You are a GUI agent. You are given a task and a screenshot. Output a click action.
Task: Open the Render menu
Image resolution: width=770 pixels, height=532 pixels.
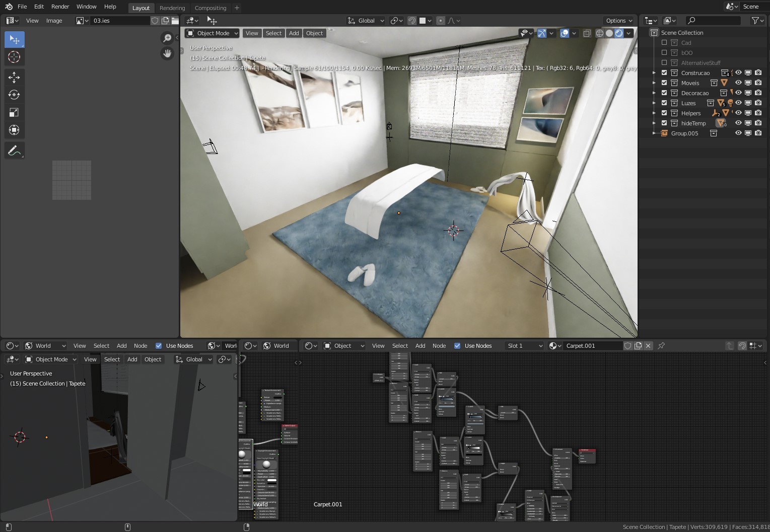click(x=60, y=7)
